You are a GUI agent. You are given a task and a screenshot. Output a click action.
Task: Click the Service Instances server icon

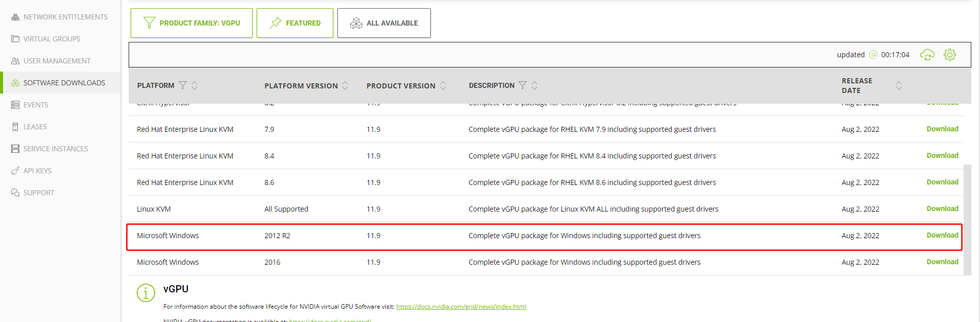pos(15,149)
